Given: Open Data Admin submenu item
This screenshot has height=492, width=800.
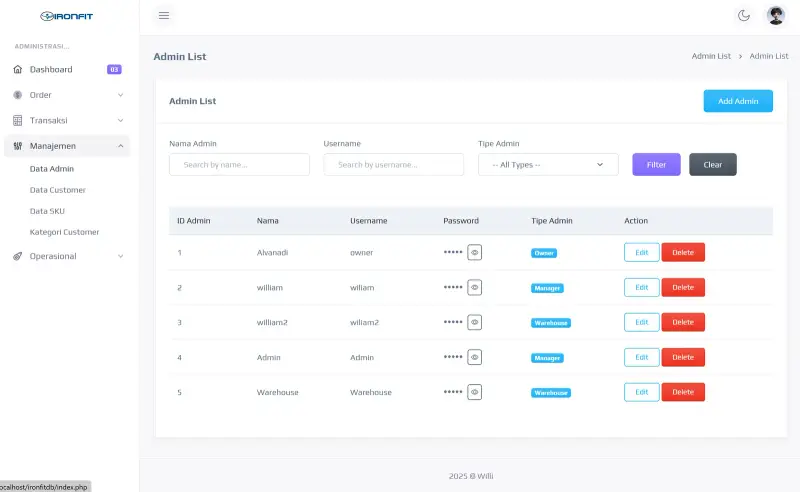Looking at the screenshot, I should pos(52,169).
